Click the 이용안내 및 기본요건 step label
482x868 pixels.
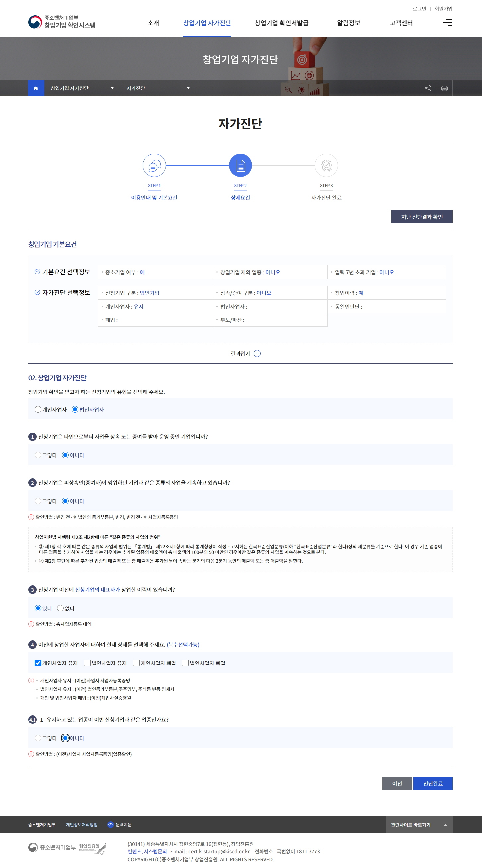[154, 198]
